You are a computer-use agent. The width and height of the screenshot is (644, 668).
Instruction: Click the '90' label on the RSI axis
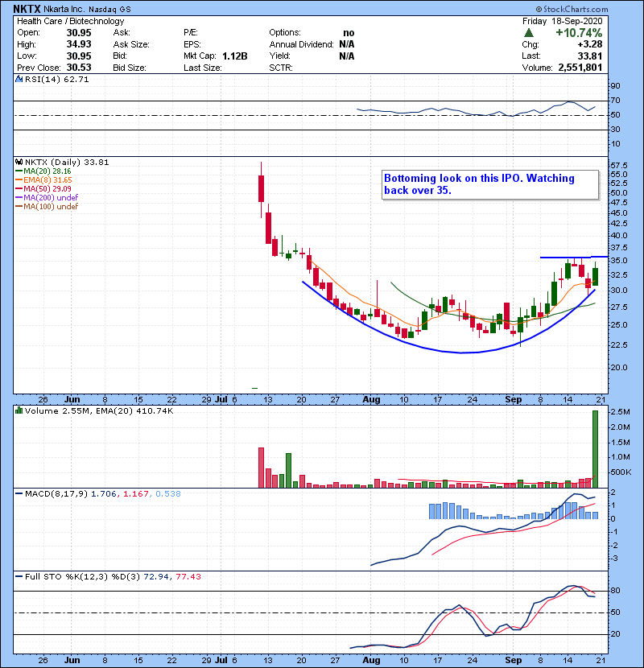(616, 86)
